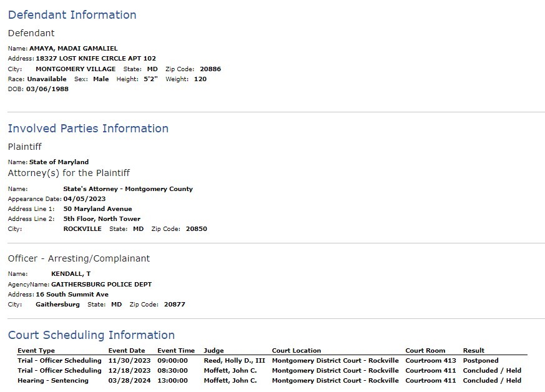
Task: Click the Judge column header
Action: (x=214, y=351)
